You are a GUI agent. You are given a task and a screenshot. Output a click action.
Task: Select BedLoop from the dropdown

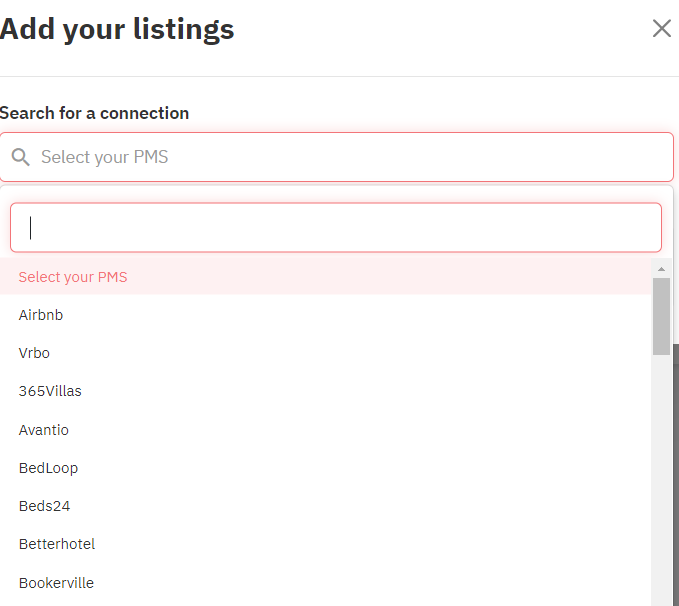326,468
